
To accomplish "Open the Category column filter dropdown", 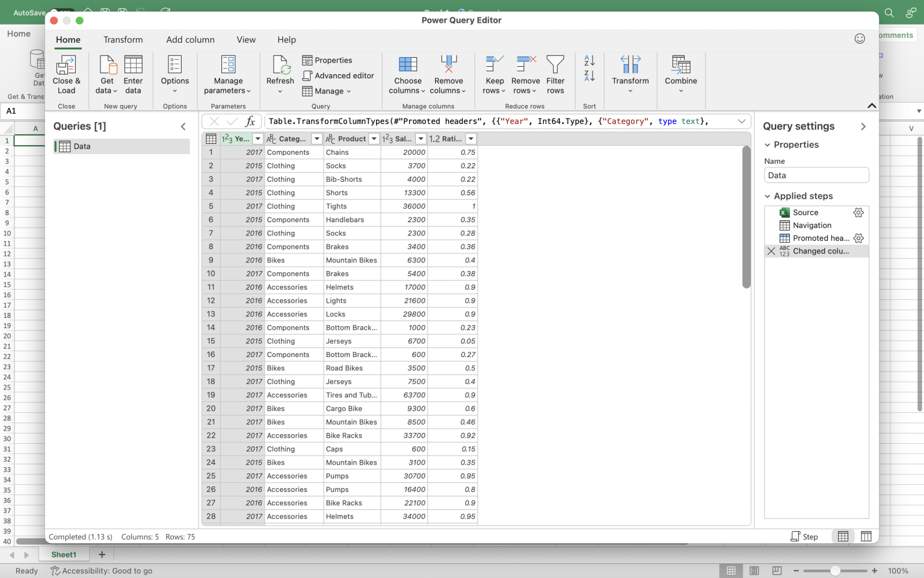I will 317,138.
